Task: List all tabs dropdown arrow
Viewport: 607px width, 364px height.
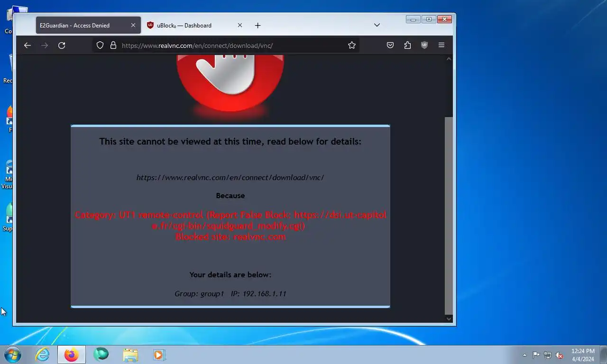Action: coord(377,26)
